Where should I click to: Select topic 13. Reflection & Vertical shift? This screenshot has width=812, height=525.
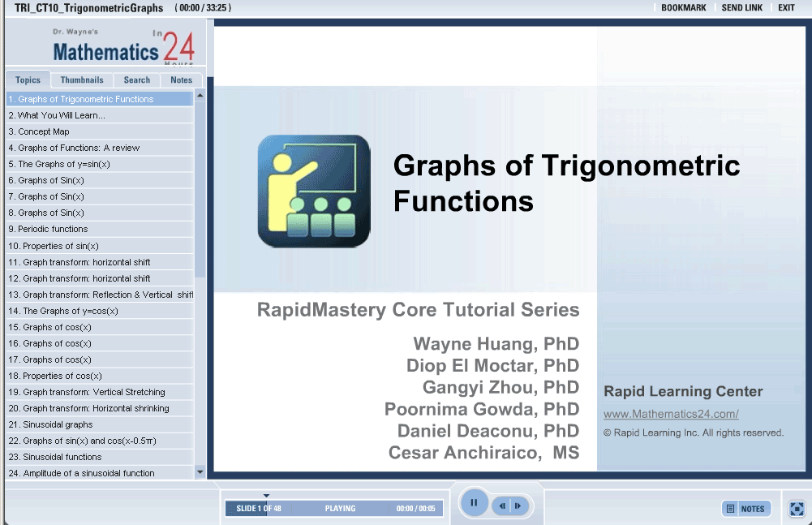point(100,295)
